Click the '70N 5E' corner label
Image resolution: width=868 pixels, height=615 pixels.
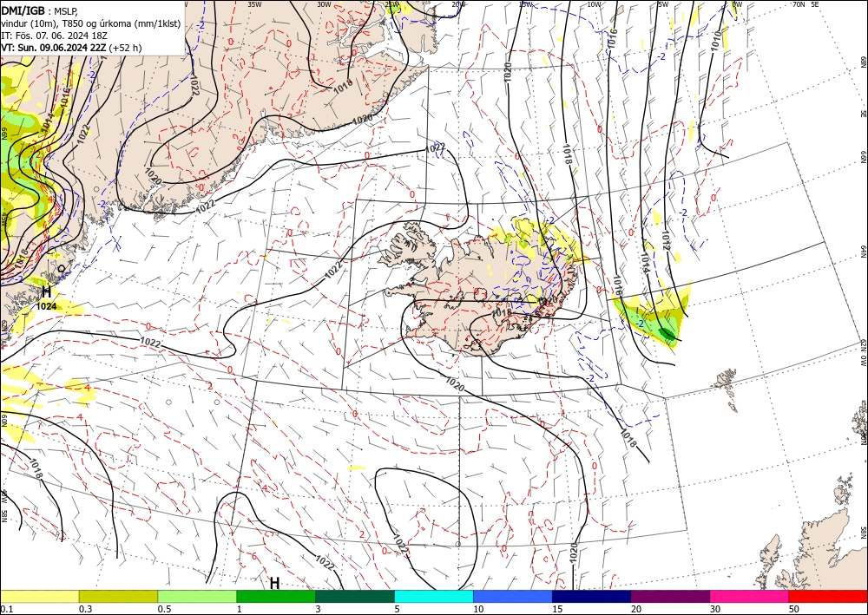pyautogui.click(x=806, y=4)
